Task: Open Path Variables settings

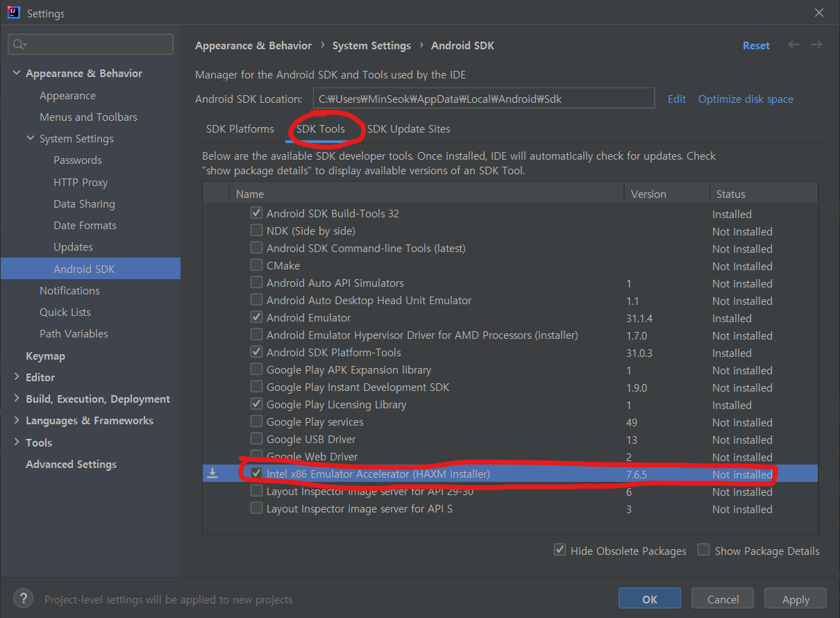Action: pyautogui.click(x=74, y=334)
